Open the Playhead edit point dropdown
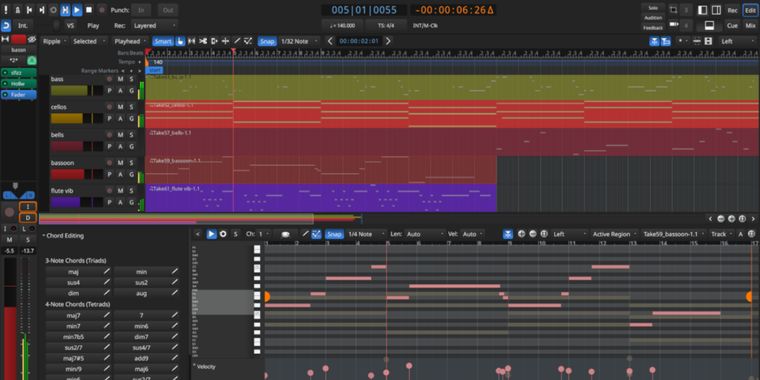Screen dimensions: 760x380 (130, 41)
